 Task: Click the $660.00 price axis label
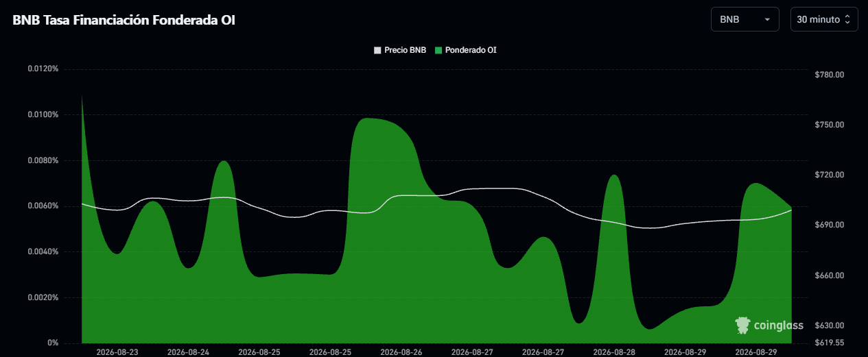click(828, 275)
